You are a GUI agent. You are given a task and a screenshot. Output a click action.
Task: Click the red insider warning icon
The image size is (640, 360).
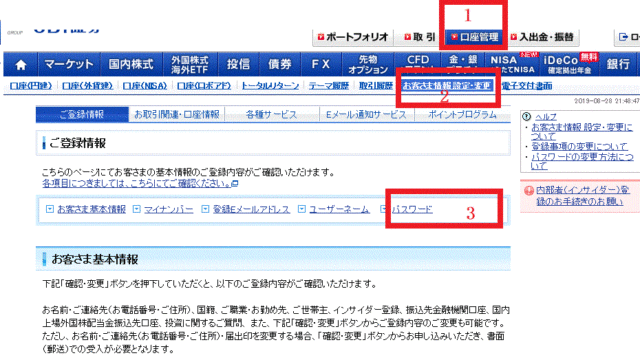coord(529,191)
